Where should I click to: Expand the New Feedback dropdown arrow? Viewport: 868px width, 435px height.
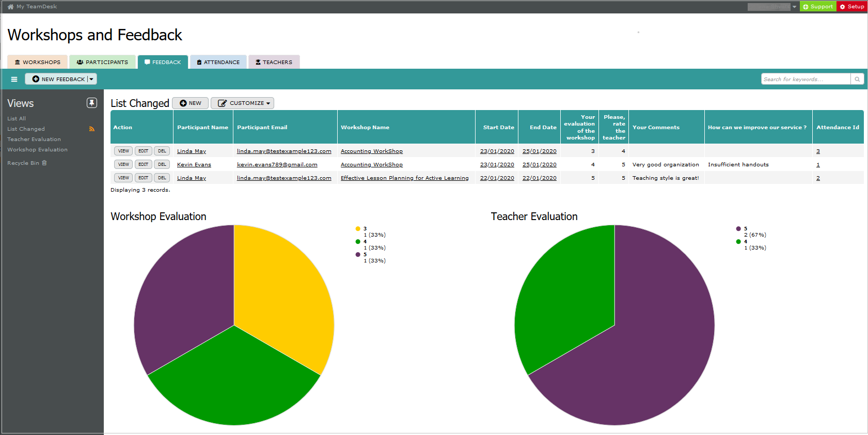[91, 79]
